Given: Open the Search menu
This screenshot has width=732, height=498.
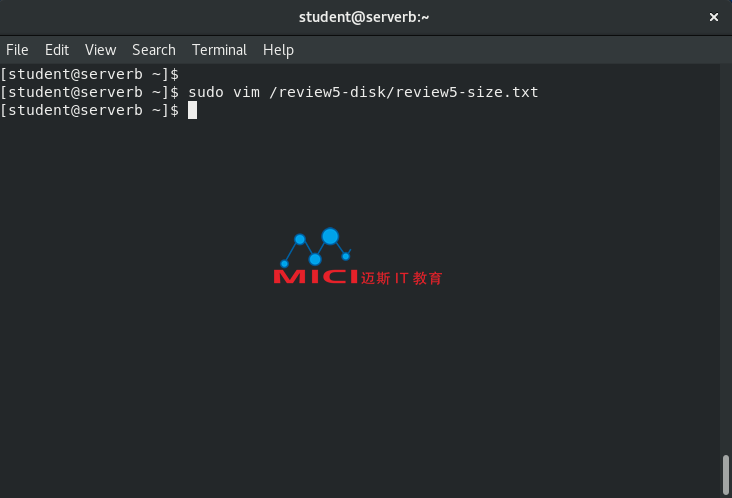Looking at the screenshot, I should coord(154,50).
